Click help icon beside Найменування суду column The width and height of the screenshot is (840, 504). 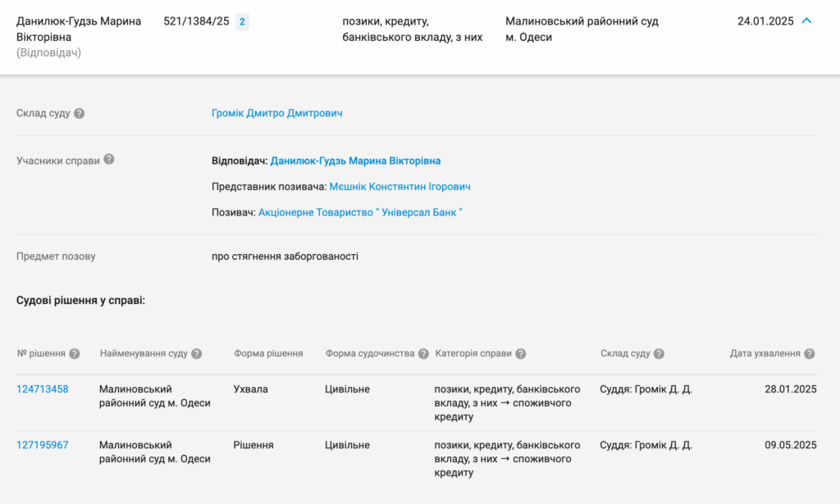(197, 354)
